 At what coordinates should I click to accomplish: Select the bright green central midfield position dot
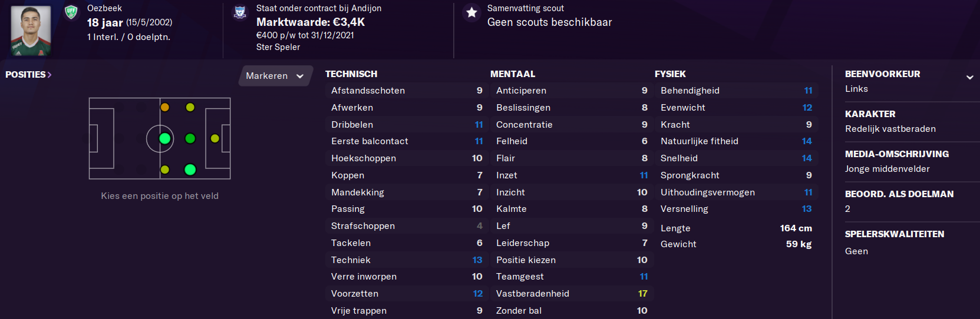coord(165,139)
